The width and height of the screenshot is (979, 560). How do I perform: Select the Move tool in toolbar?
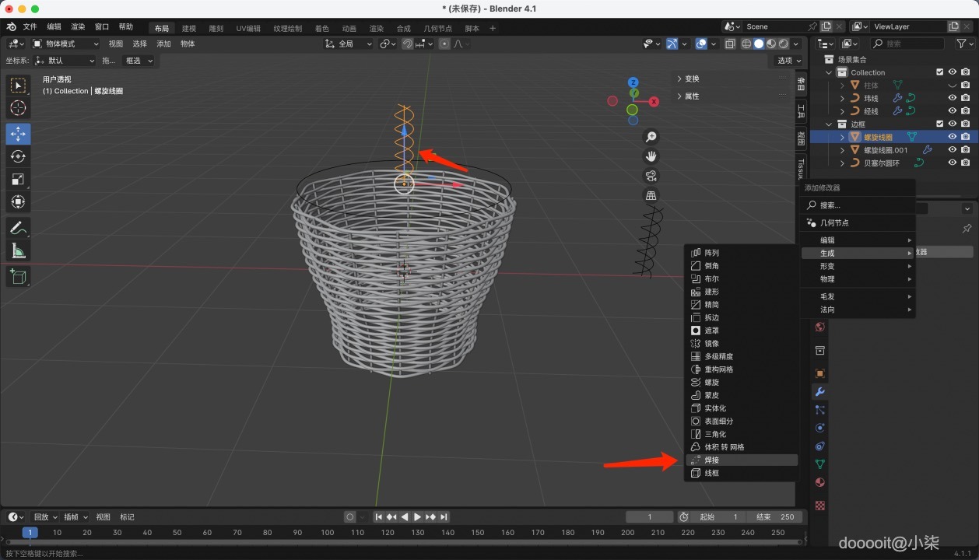[18, 134]
